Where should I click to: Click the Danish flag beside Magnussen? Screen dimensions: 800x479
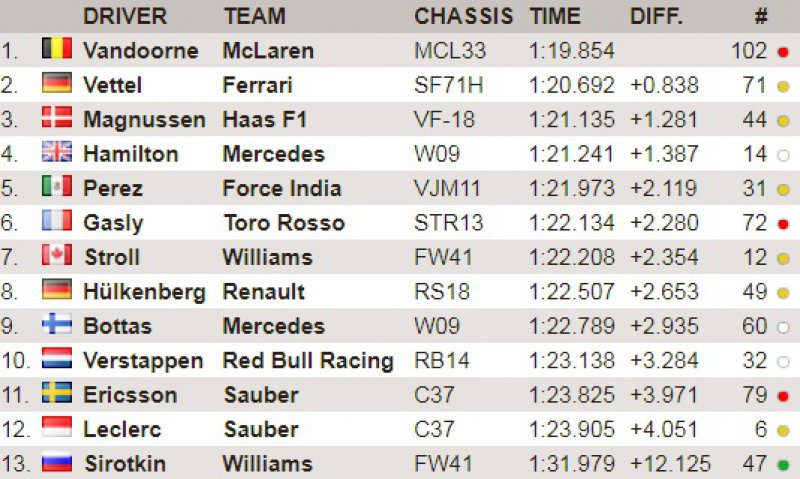[x=56, y=119]
